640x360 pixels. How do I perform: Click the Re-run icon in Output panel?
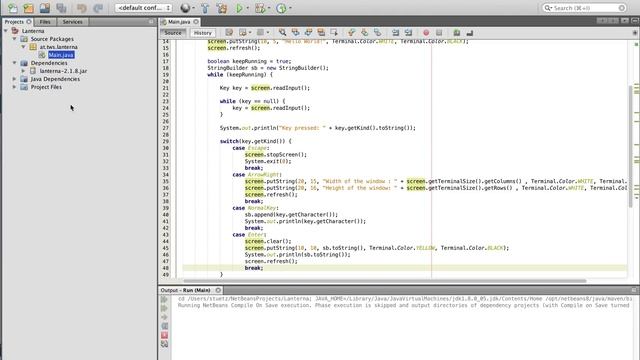coord(164,300)
